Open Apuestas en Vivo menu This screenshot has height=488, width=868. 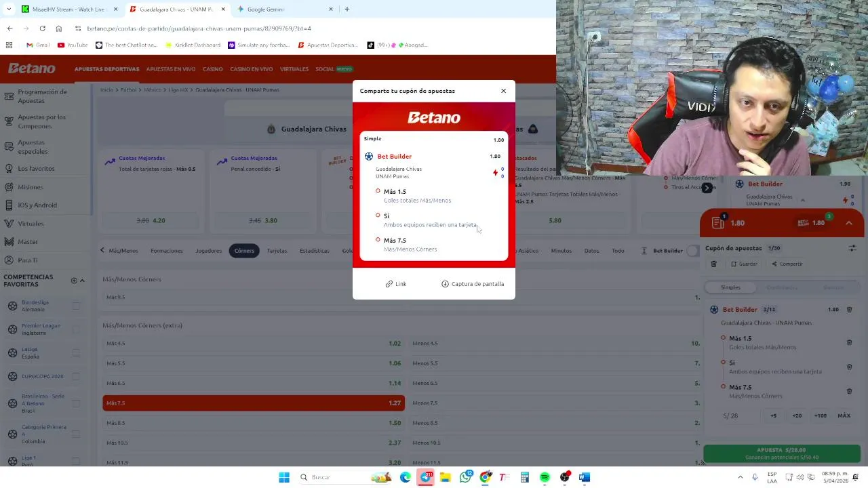(x=171, y=69)
